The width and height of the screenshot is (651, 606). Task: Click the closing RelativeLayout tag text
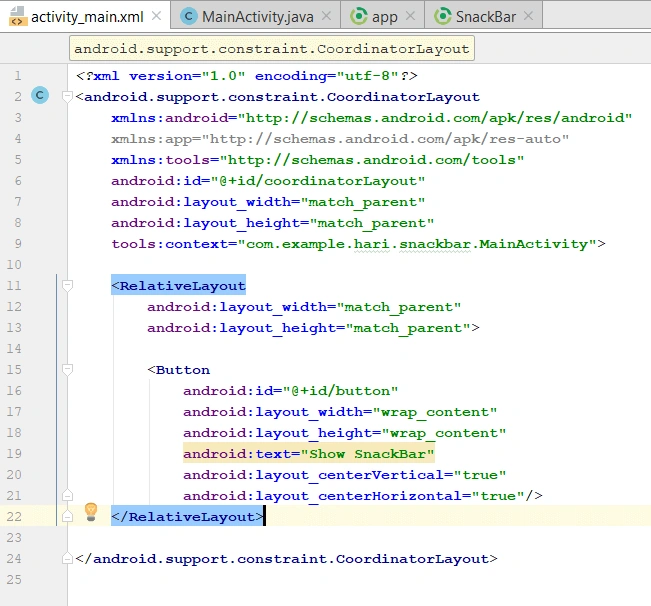pyautogui.click(x=187, y=516)
